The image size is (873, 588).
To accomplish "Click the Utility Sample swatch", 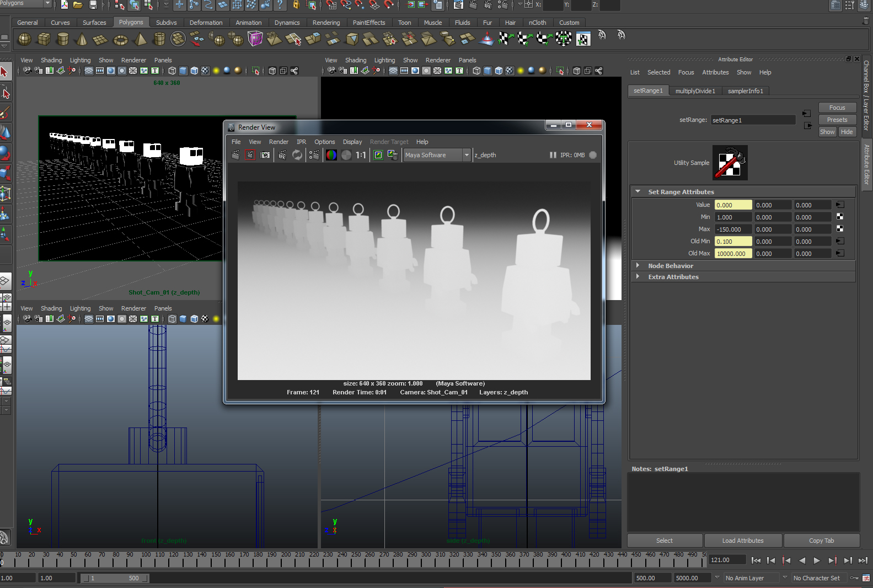I will (x=730, y=163).
